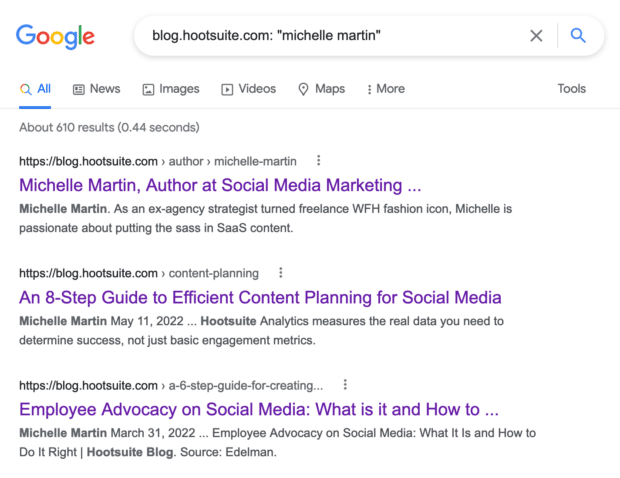This screenshot has width=620, height=478.
Task: Open Employee Advocacy on Social Media link
Action: (x=258, y=409)
